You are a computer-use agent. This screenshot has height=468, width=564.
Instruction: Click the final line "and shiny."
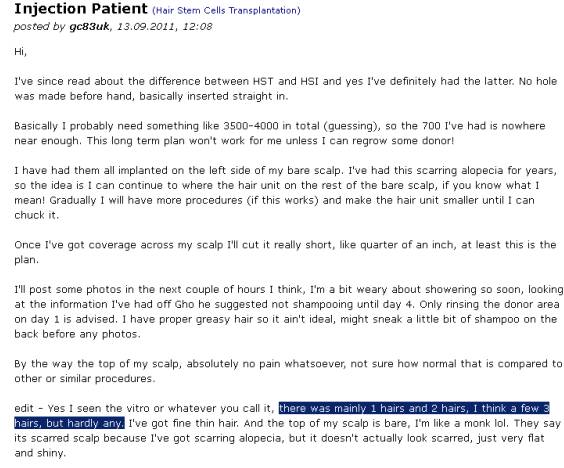click(40, 453)
